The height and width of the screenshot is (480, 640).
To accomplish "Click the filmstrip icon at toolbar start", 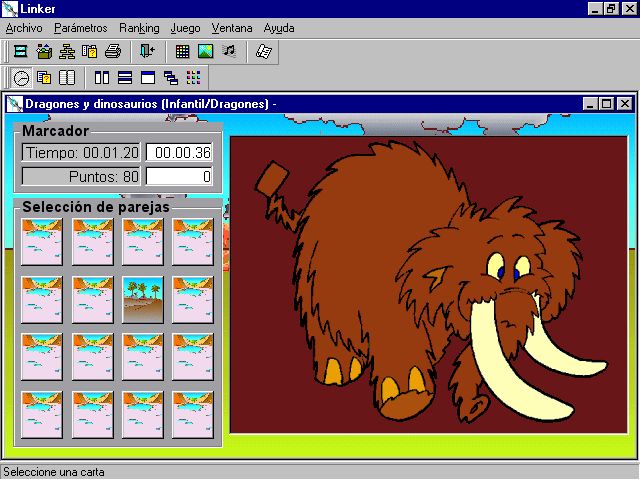I will pos(20,51).
